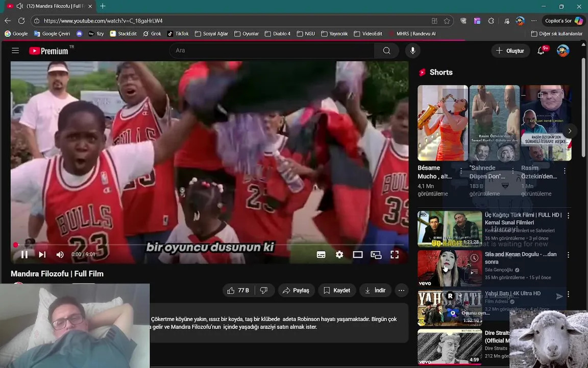This screenshot has width=588, height=368.
Task: Mute tab via speaker icon
Action: pos(20,6)
